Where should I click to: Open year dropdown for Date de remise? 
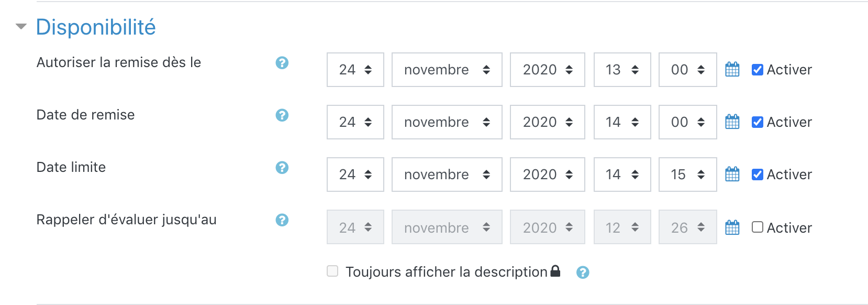pos(547,122)
